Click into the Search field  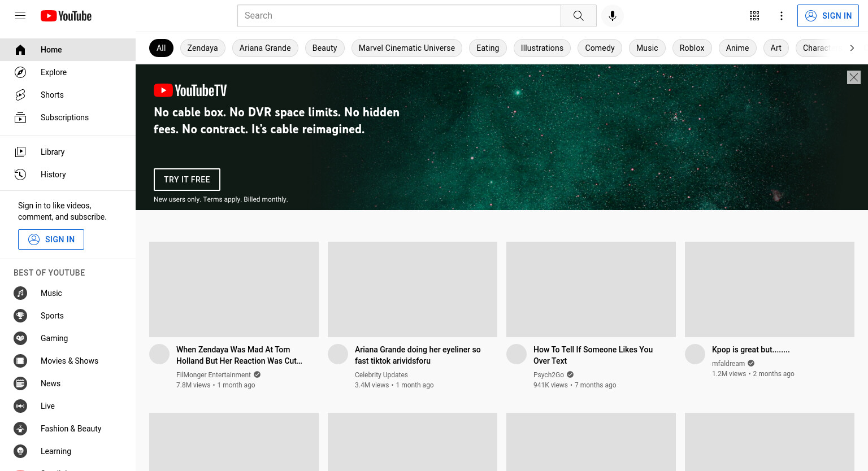[399, 16]
